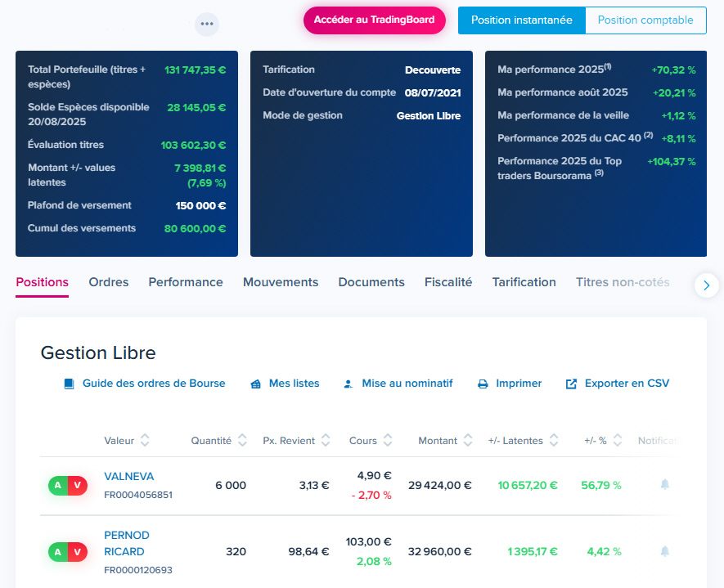Click the green buy icon for VALNEVA
This screenshot has height=588, width=724.
tap(57, 485)
